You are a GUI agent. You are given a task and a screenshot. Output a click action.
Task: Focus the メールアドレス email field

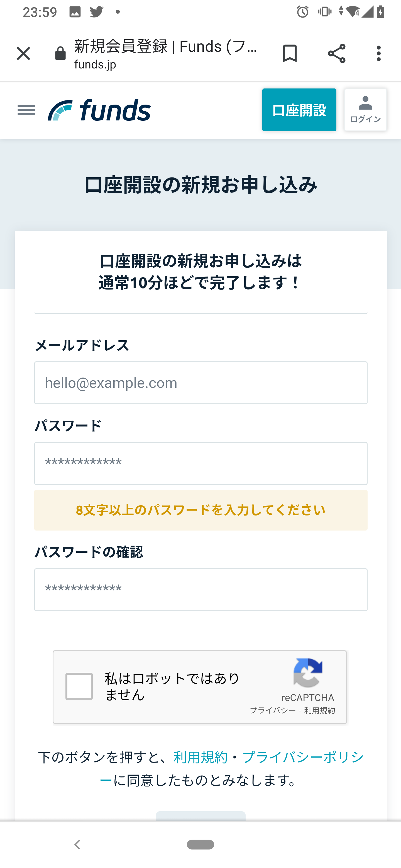[201, 383]
